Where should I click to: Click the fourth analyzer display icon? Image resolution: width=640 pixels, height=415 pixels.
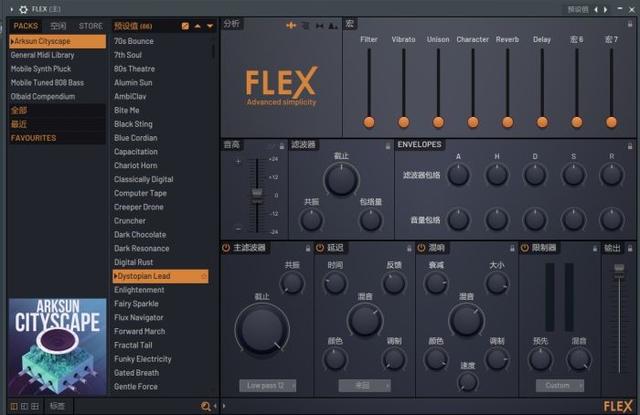(333, 26)
